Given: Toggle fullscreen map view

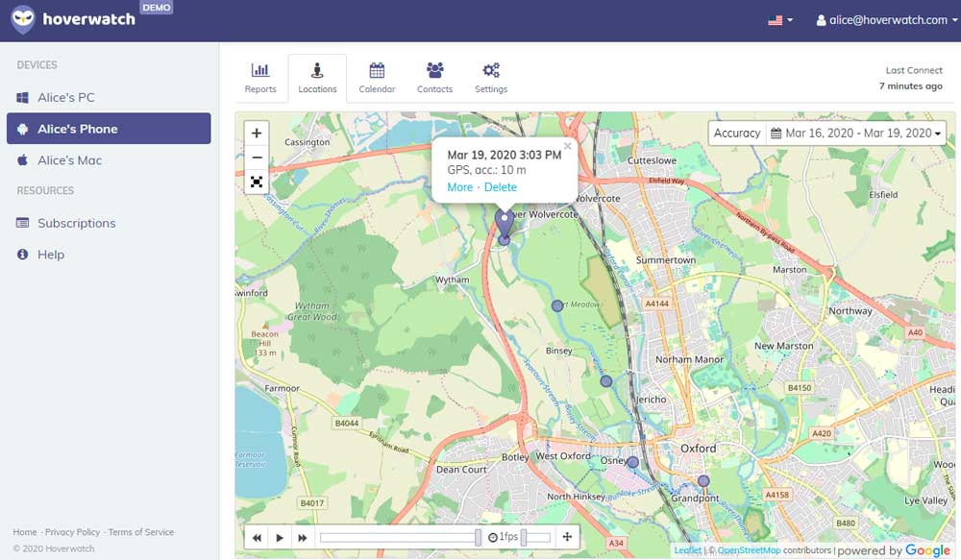Looking at the screenshot, I should (257, 182).
